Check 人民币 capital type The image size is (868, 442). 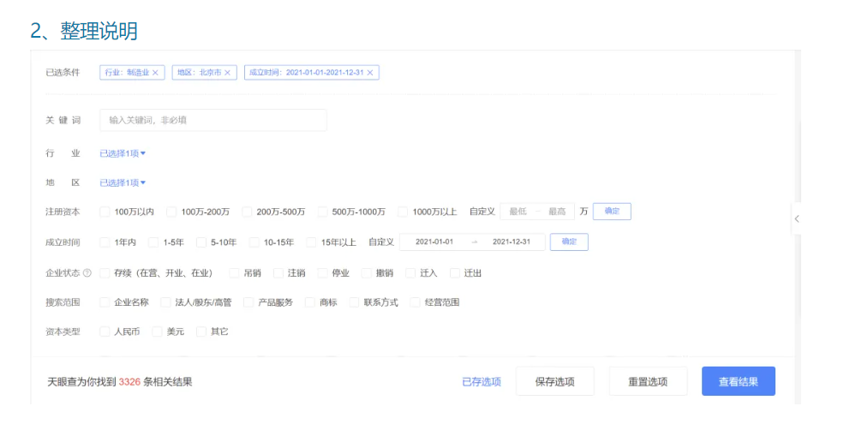click(x=105, y=331)
